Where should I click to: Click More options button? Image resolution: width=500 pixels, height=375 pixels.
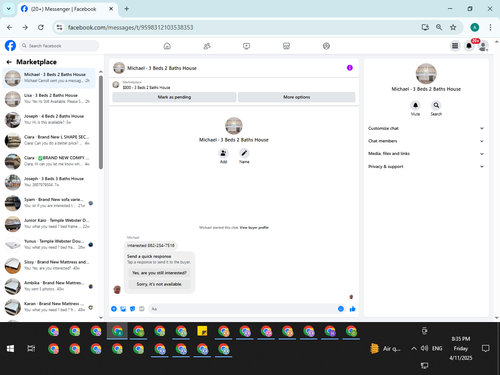coord(297,97)
